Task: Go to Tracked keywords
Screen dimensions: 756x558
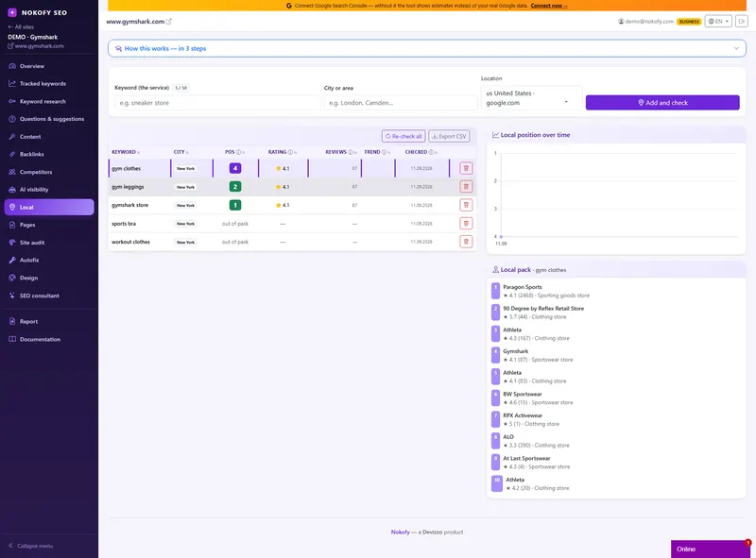Action: point(49,84)
